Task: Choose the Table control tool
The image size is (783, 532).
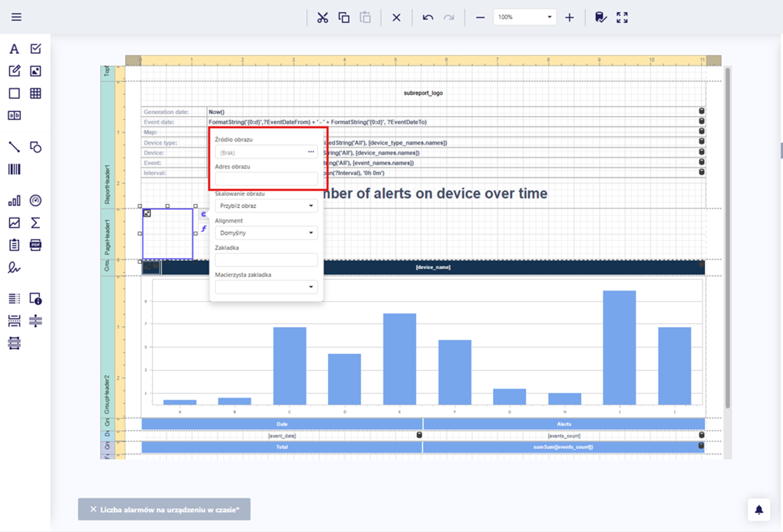Action: point(36,93)
